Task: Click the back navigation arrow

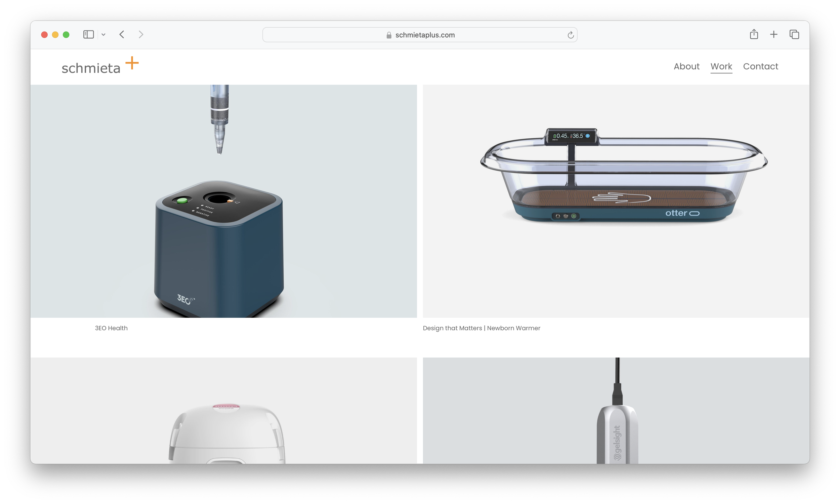Action: [x=122, y=34]
